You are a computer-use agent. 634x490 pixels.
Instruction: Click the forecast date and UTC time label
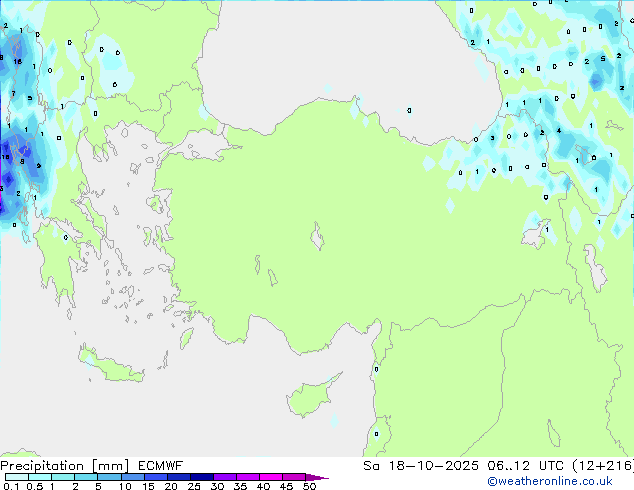[495, 465]
